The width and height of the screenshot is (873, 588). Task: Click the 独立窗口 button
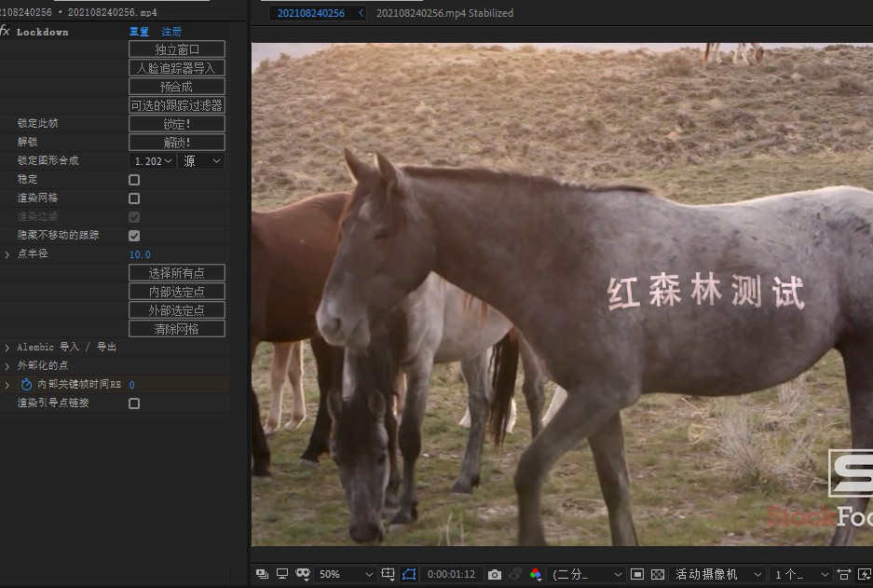(x=177, y=49)
